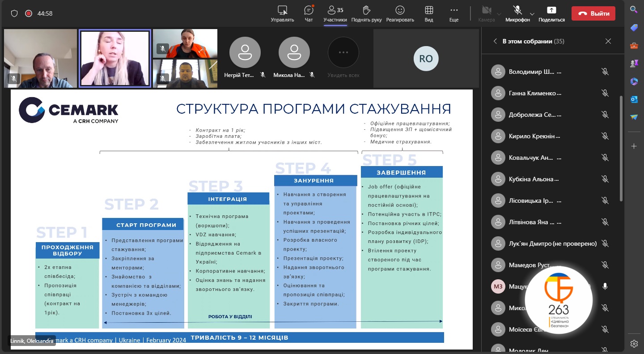Click the participants list scrollbar

[620, 149]
